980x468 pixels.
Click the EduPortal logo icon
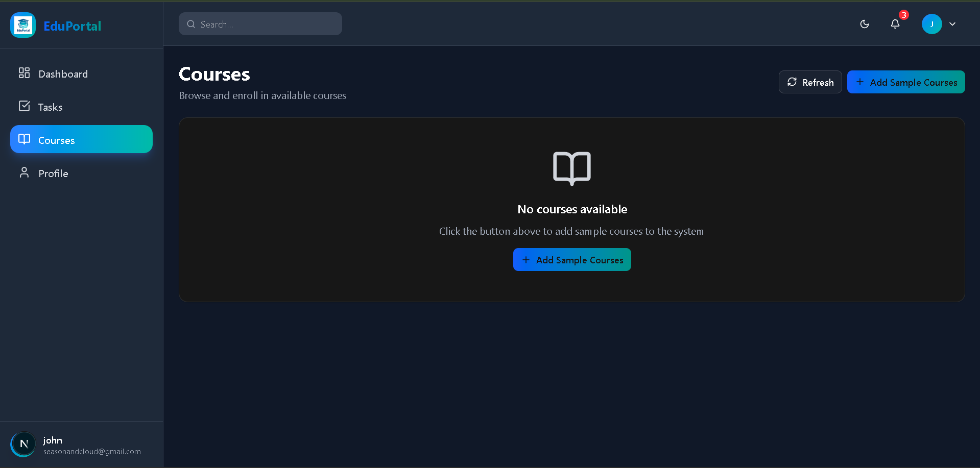(23, 25)
